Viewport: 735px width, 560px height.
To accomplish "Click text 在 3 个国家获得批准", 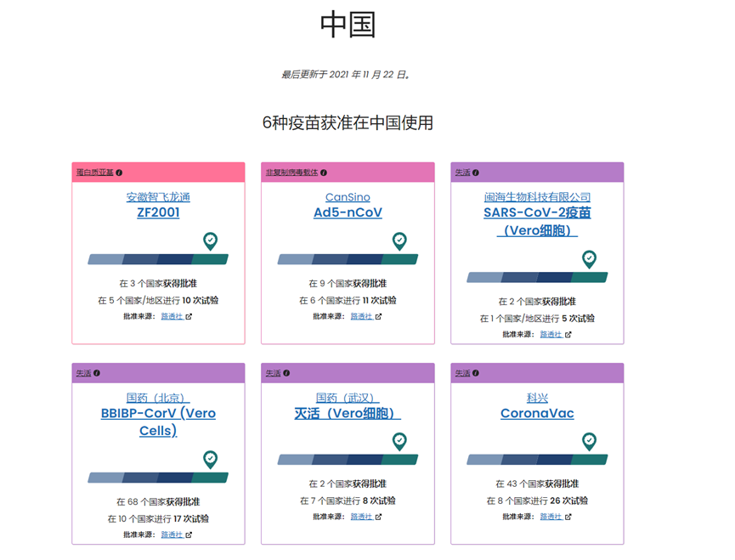I will [x=158, y=284].
